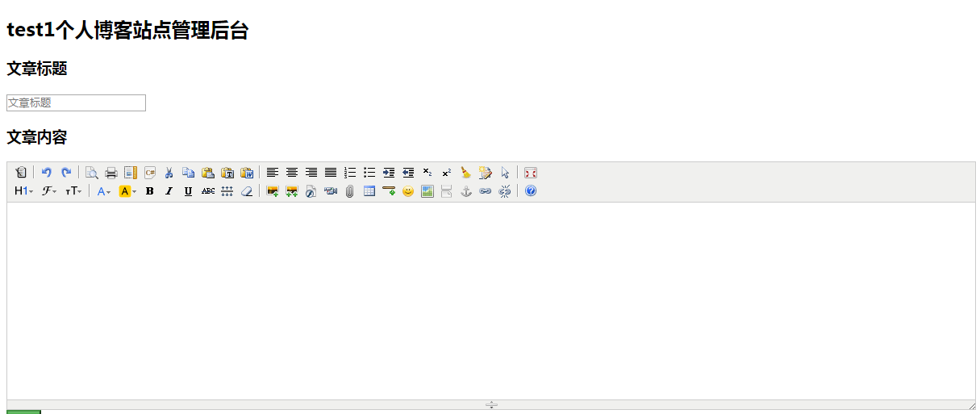
Task: Click inside the article content editing area
Action: [491, 301]
